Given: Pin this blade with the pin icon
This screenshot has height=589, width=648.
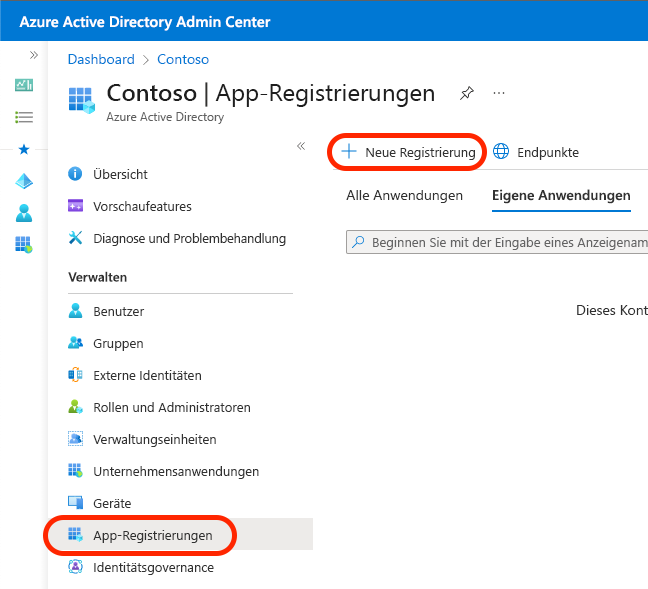Looking at the screenshot, I should pos(467,93).
